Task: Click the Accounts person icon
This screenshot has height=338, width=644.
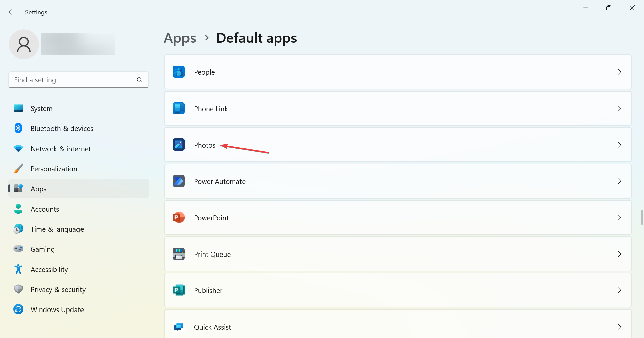Action: (x=18, y=209)
